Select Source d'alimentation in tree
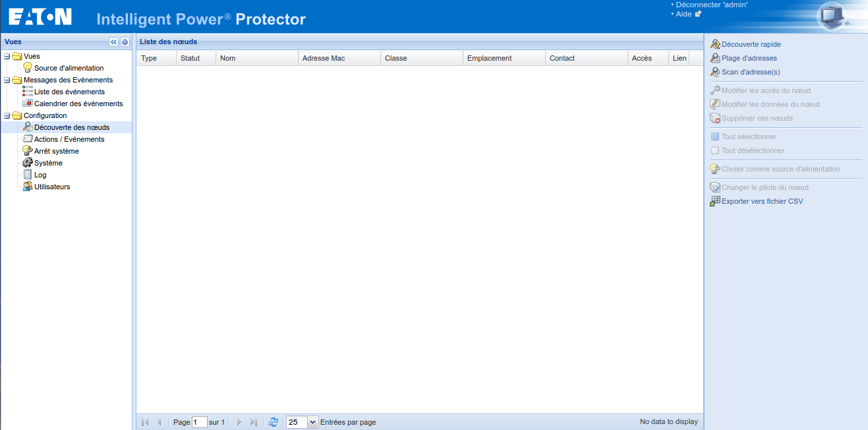868x430 pixels. 69,68
